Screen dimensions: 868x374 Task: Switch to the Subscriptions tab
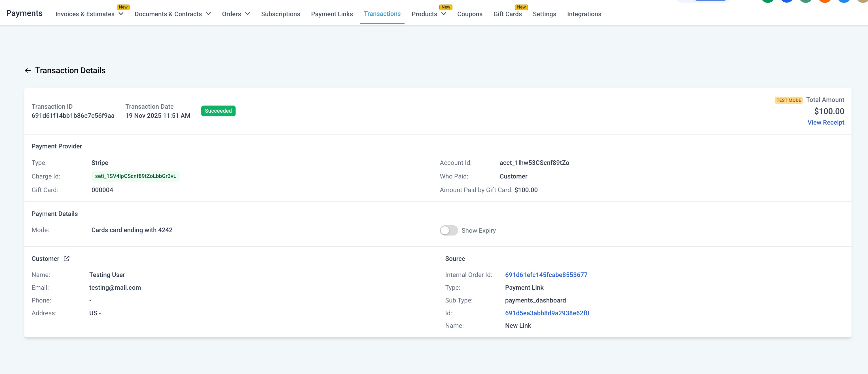coord(280,14)
